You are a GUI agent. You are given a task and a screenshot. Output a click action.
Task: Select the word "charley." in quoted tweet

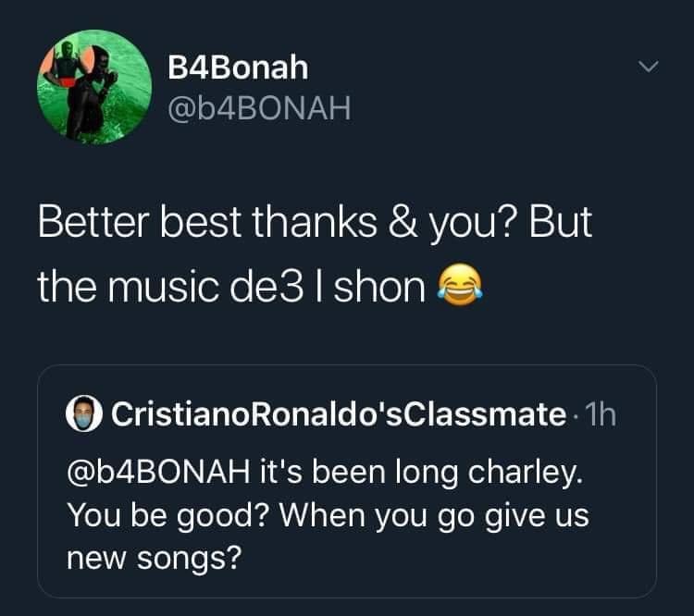tap(526, 473)
